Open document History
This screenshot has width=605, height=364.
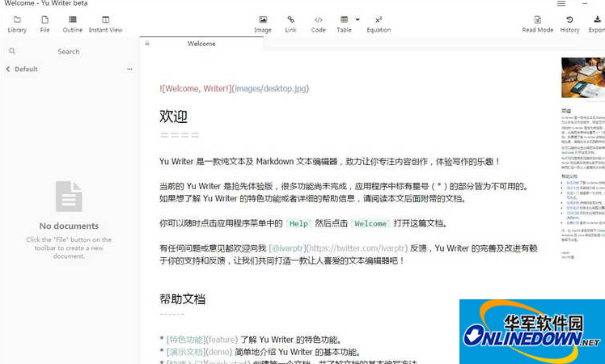569,24
